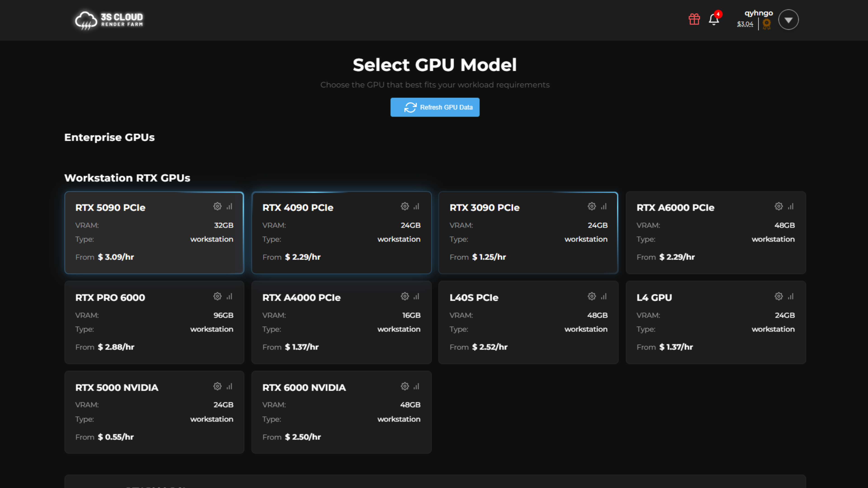
Task: Click the Refresh GPU Data button
Action: [435, 107]
